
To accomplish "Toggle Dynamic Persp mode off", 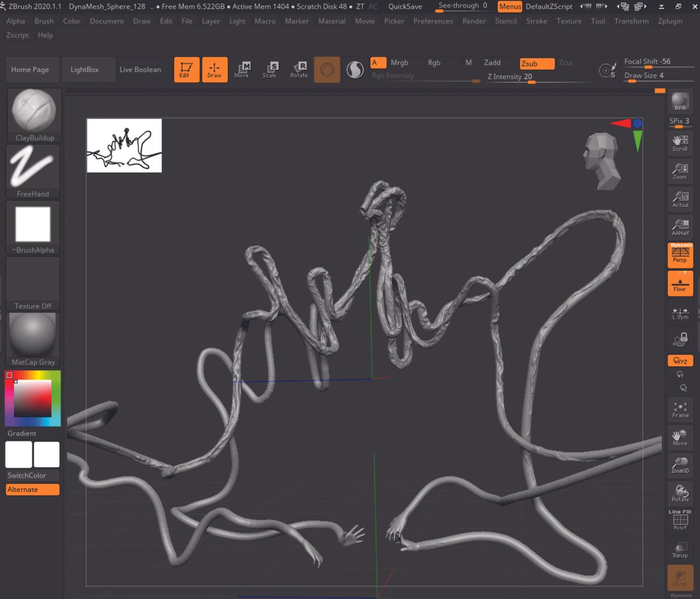I will pyautogui.click(x=679, y=254).
